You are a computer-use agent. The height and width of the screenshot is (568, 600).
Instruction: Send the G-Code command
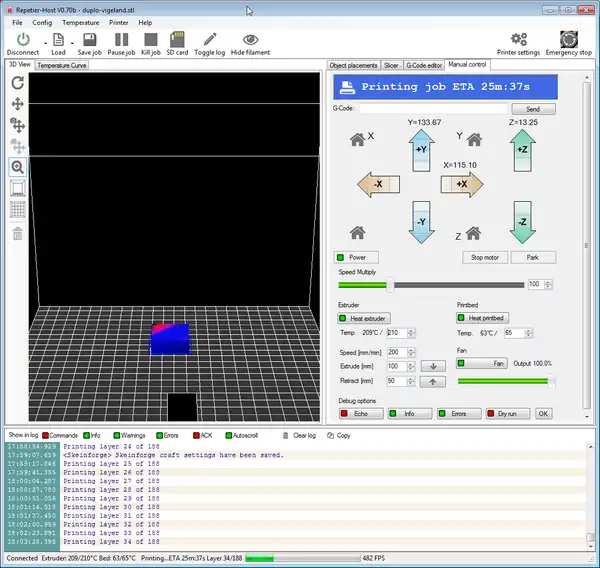533,109
